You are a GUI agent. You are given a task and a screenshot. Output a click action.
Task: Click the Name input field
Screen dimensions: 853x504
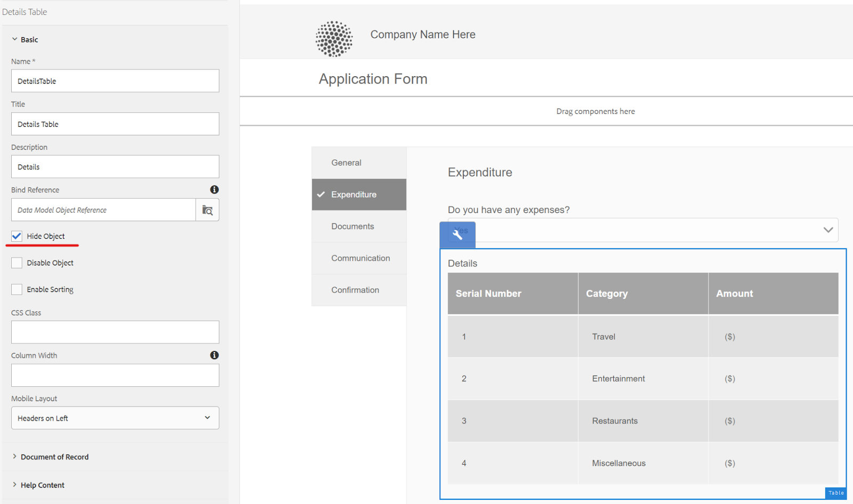point(115,81)
